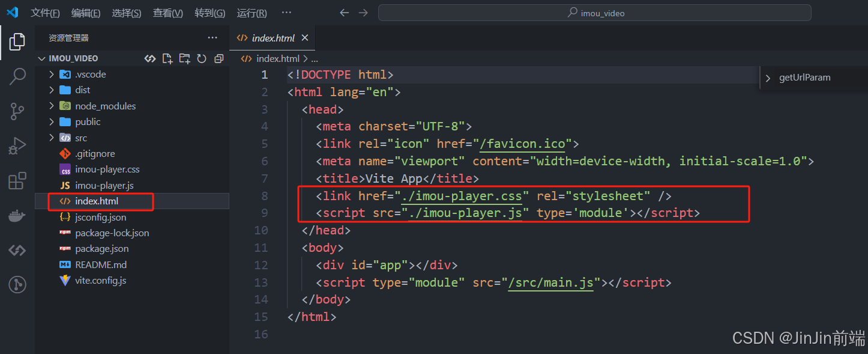
Task: Open README.md file
Action: [x=101, y=264]
